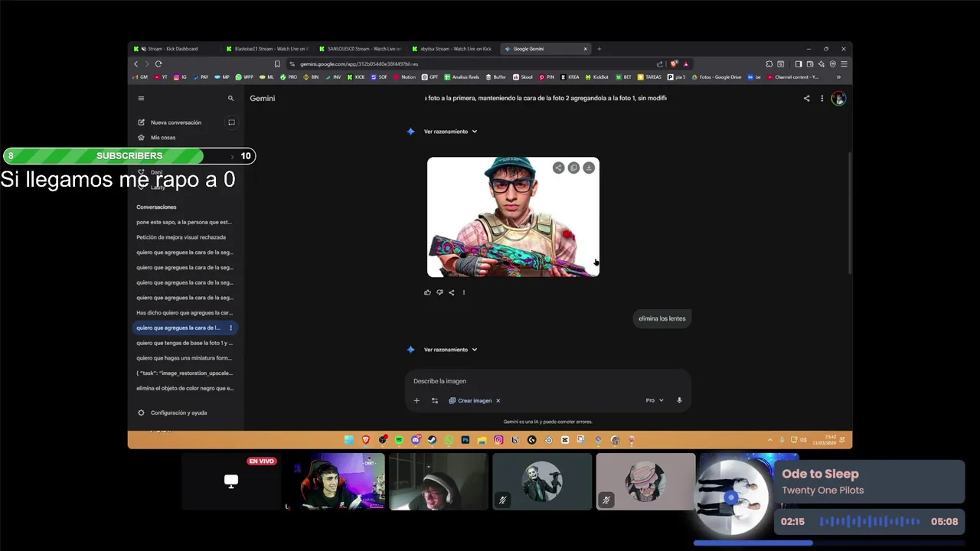
Task: Click the search magnifier icon in the sidebar
Action: 230,98
